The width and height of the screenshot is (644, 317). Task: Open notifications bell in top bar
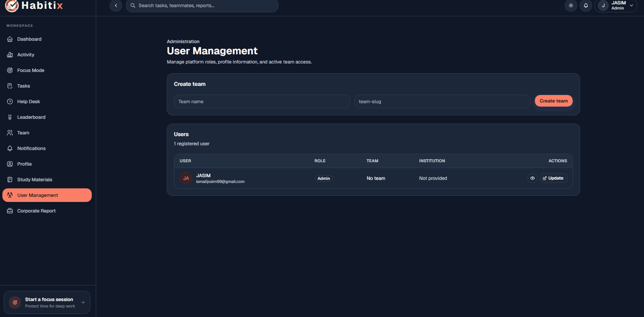586,5
